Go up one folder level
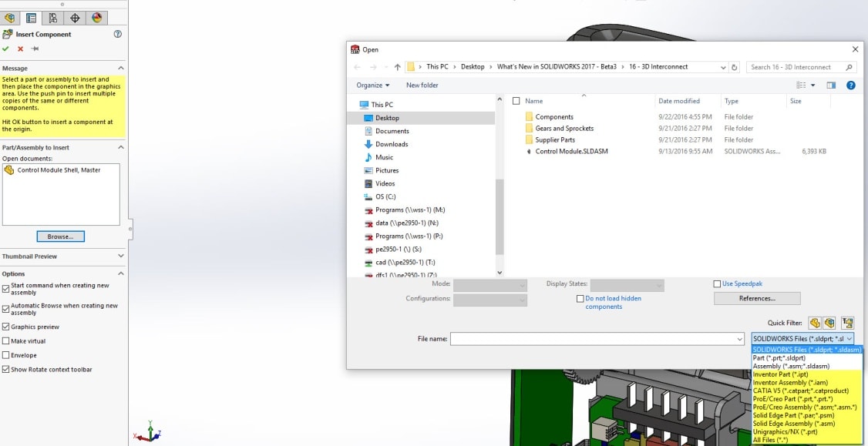868x446 pixels. point(397,67)
